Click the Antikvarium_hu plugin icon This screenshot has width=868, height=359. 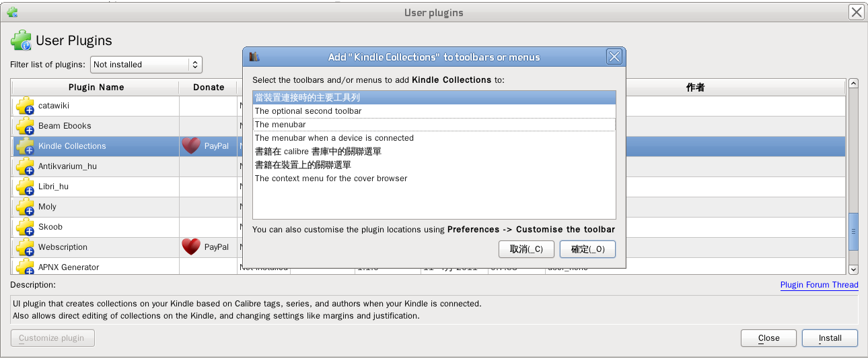click(x=26, y=166)
